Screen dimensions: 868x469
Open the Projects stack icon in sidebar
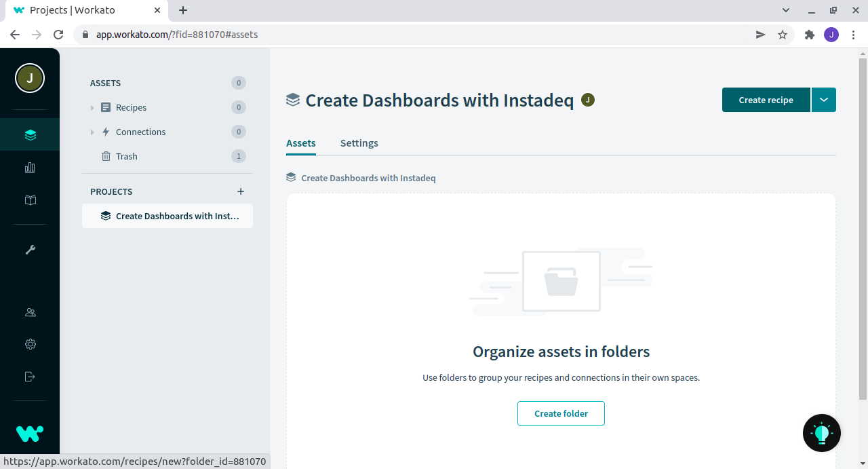click(30, 135)
